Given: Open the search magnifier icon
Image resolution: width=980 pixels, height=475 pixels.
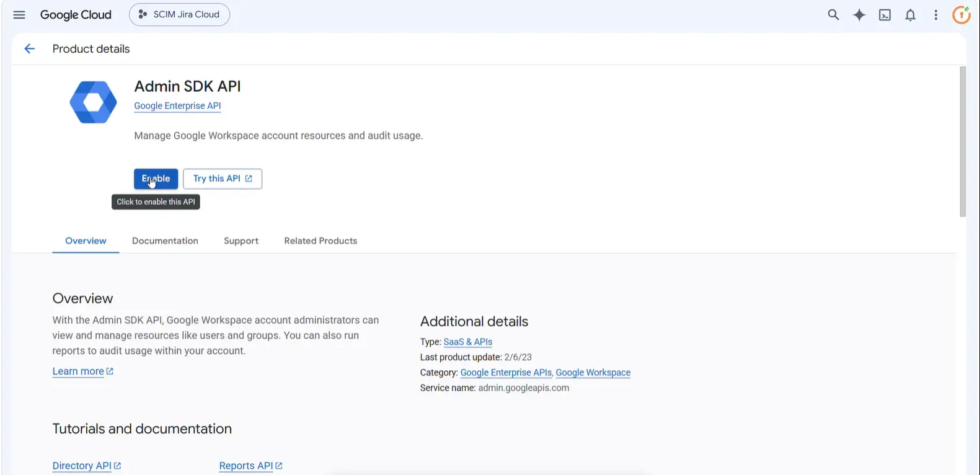Looking at the screenshot, I should 833,15.
